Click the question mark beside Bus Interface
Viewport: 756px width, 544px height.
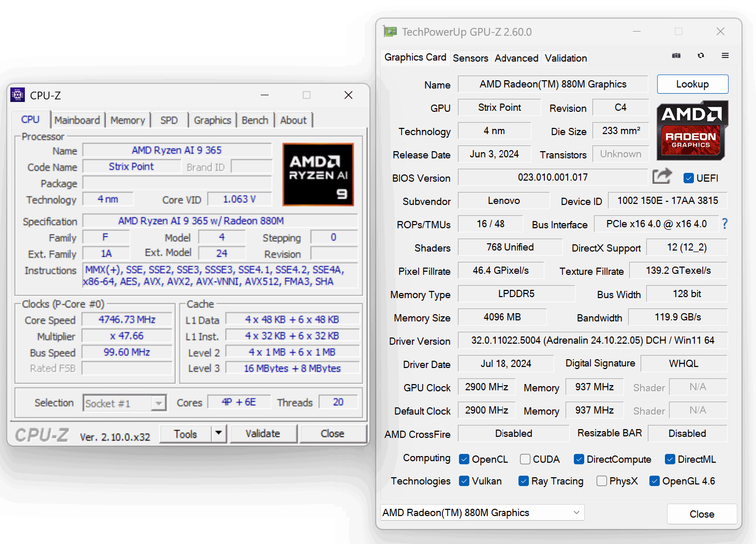point(724,224)
